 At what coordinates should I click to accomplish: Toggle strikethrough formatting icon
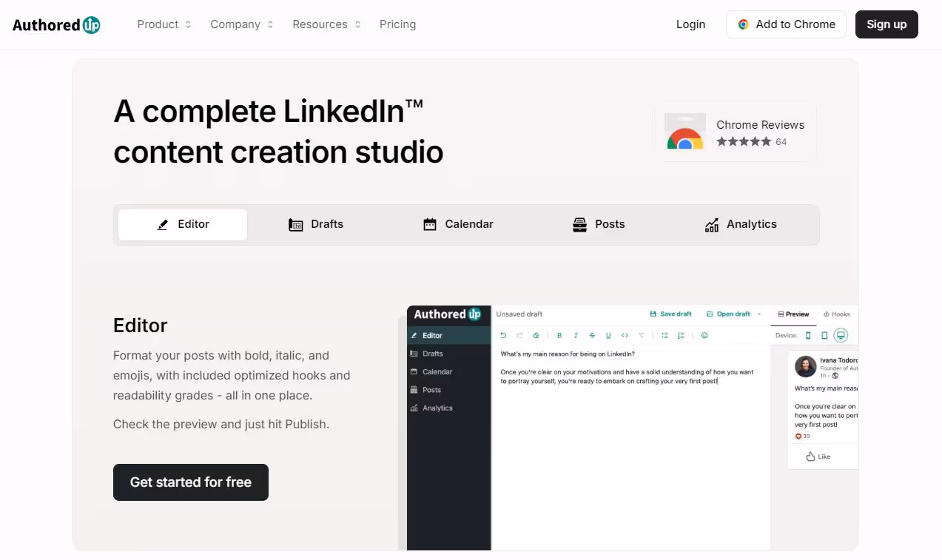[x=592, y=335]
